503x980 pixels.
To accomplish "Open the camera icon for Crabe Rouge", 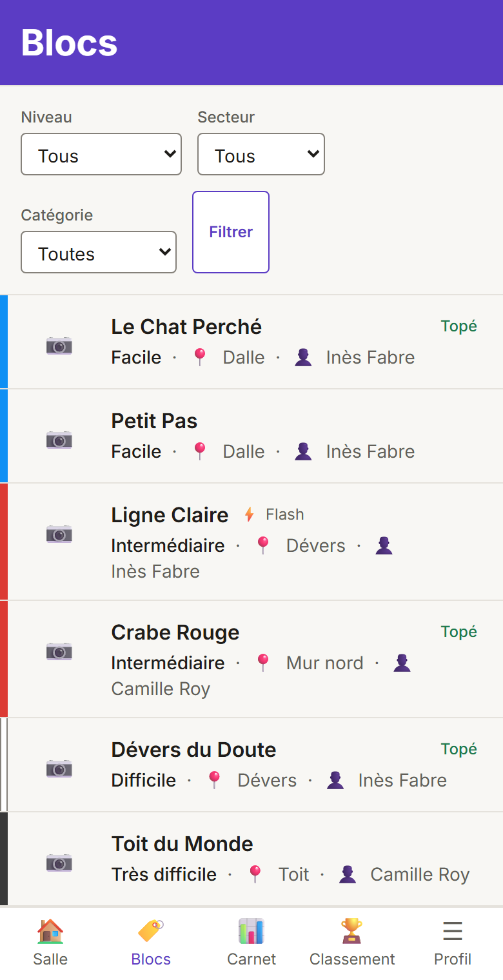I will [x=59, y=651].
